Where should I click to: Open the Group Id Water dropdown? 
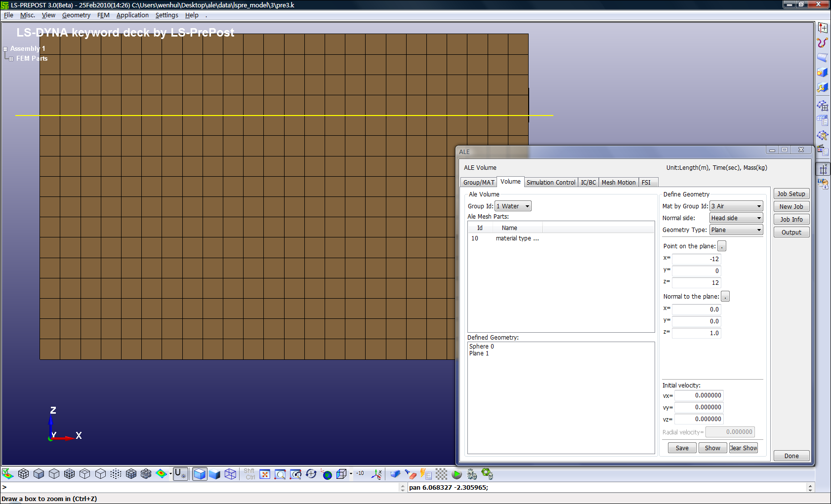coord(513,206)
